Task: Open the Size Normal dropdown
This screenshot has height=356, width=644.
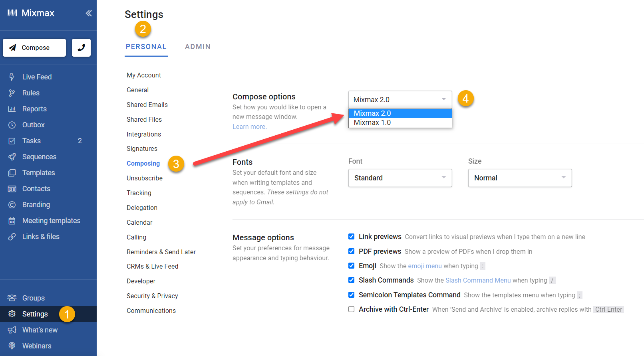Action: click(x=520, y=178)
